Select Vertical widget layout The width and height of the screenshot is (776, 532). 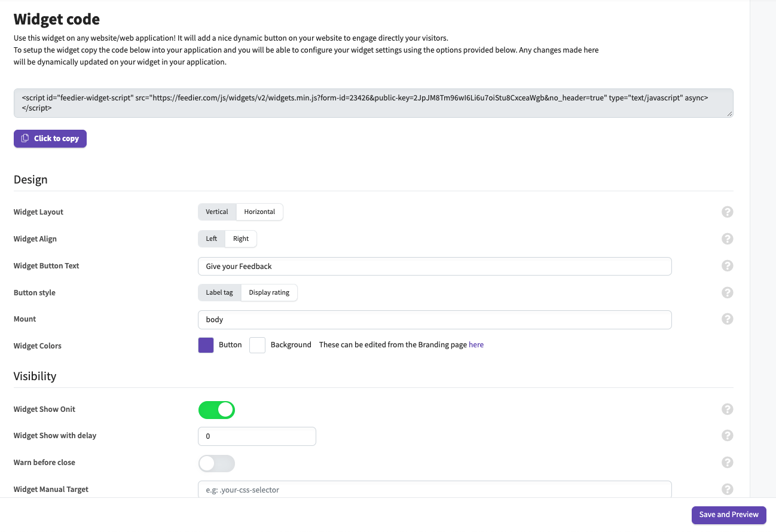click(217, 212)
